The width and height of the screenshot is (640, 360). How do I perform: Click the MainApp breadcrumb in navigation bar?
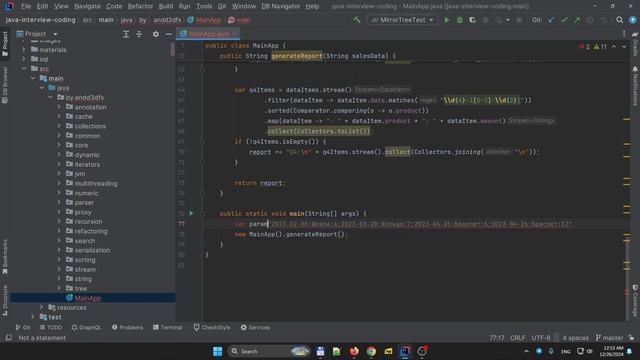(x=205, y=20)
